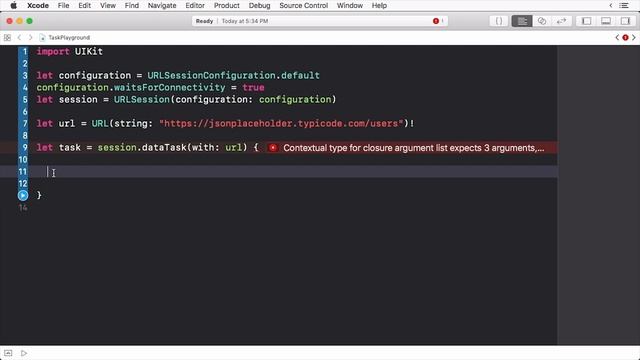This screenshot has height=360, width=640.
Task: Open the File menu
Action: [x=63, y=5]
